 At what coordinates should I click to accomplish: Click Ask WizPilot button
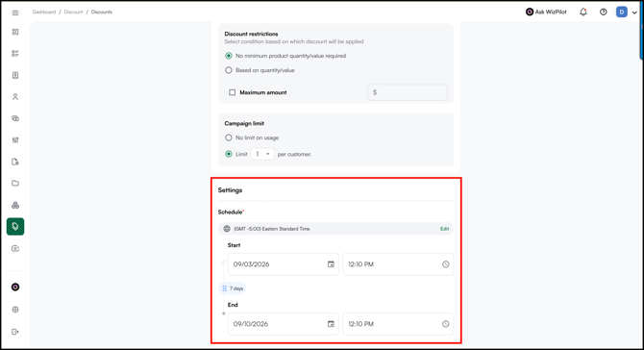pos(546,12)
